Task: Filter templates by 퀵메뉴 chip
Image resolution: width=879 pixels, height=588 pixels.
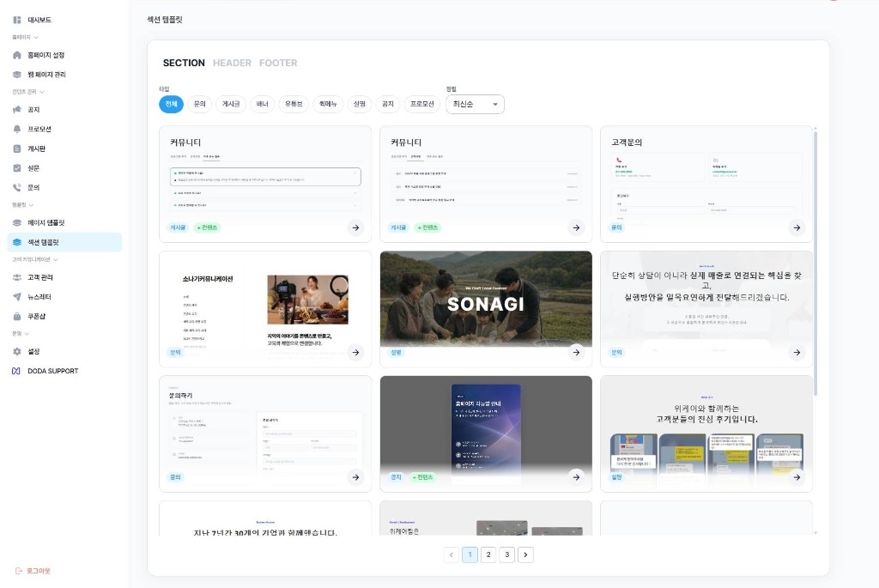Action: click(328, 104)
